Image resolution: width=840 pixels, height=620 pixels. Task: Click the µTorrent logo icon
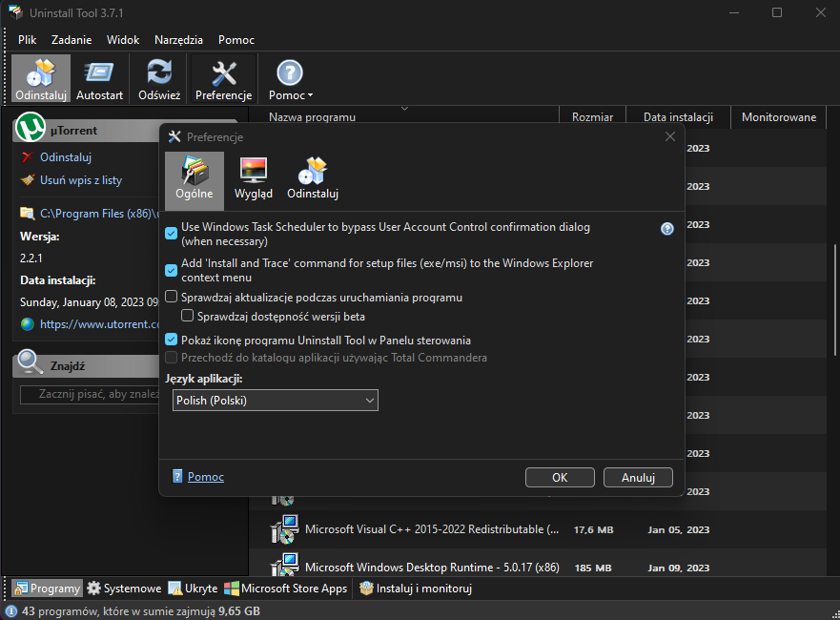click(31, 127)
